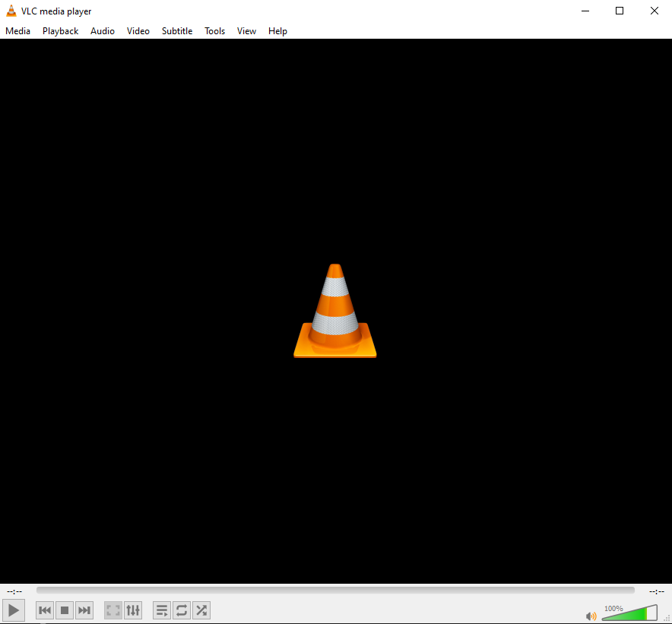
Task: Open the Tools menu
Action: tap(214, 31)
